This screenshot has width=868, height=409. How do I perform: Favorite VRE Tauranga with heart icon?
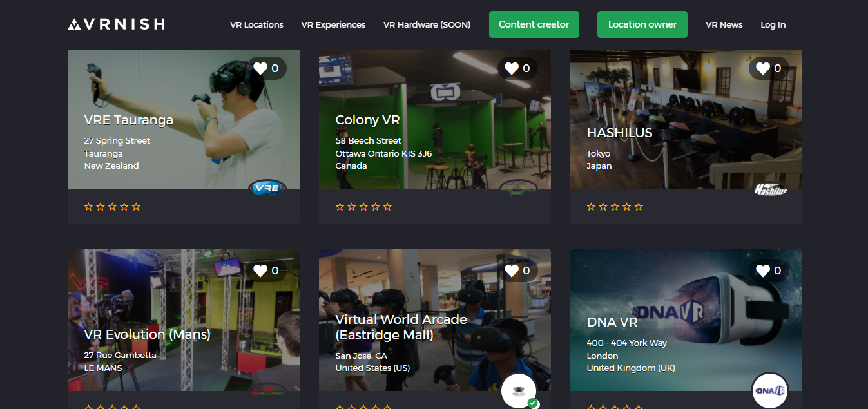click(x=260, y=68)
